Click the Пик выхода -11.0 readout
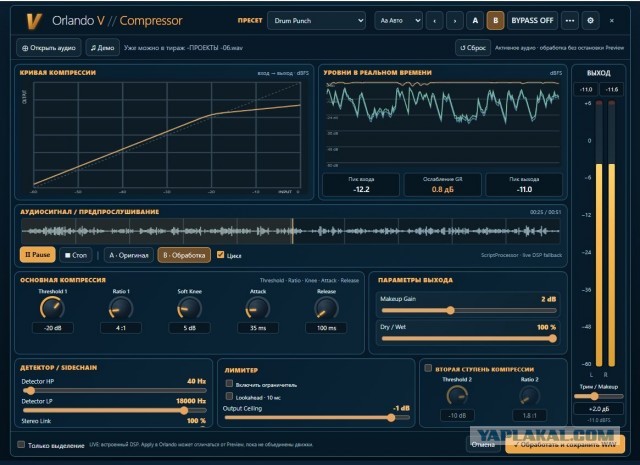Viewport: 640px width, 465px height. (524, 185)
